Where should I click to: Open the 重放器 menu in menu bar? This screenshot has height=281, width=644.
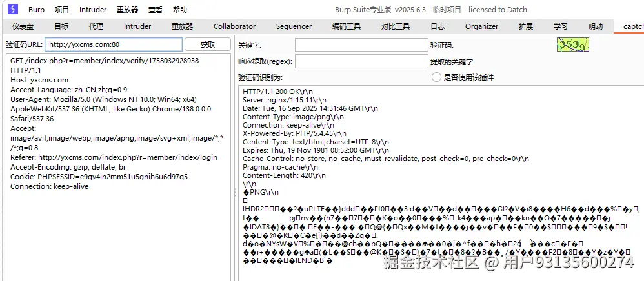(127, 10)
